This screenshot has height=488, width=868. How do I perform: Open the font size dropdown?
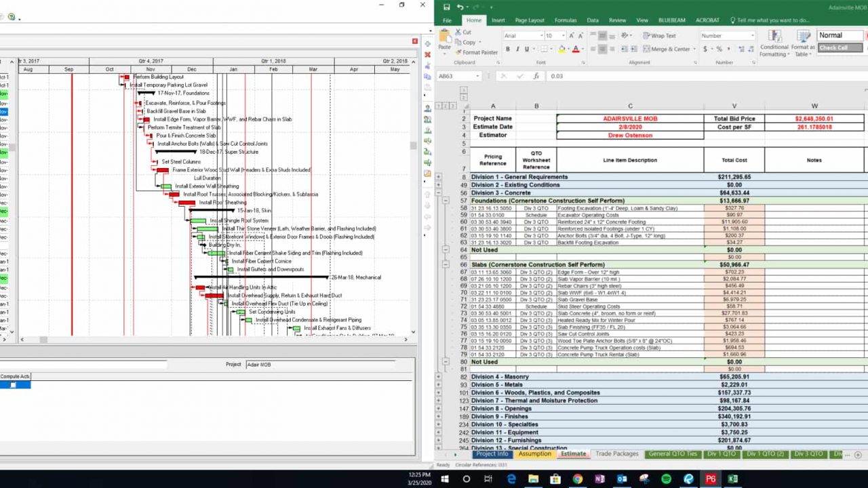pos(562,36)
